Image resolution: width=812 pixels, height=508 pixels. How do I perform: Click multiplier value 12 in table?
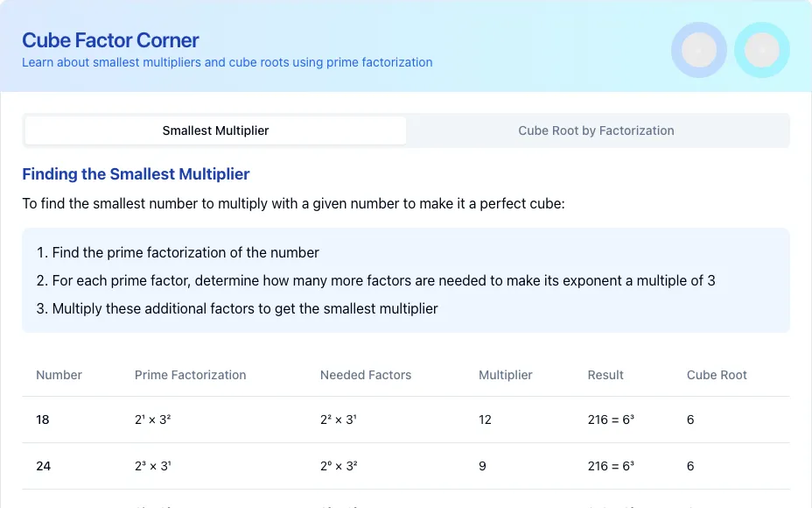click(485, 420)
